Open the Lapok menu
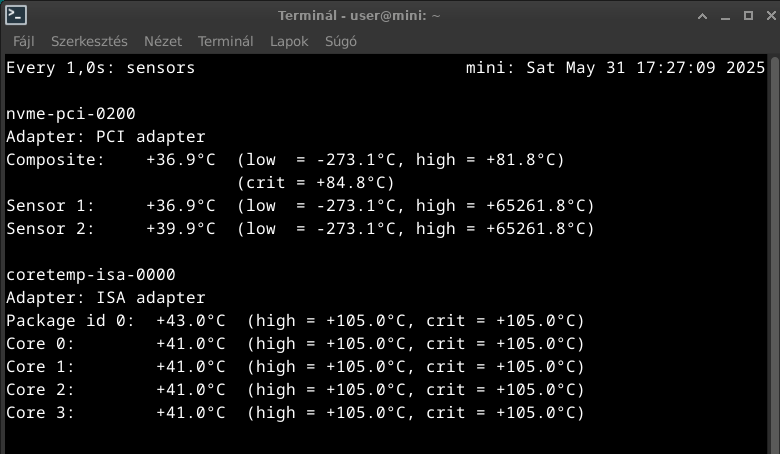Image resolution: width=780 pixels, height=454 pixels. (289, 41)
